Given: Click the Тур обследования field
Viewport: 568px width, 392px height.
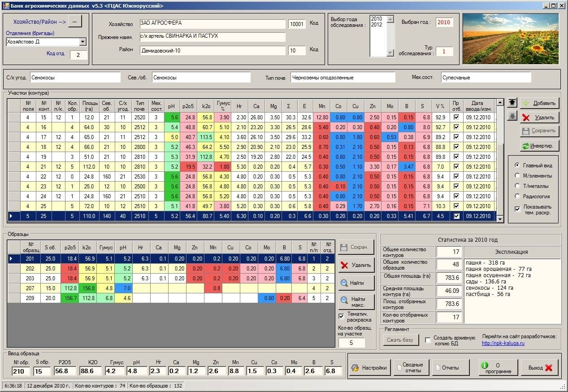Looking at the screenshot, I should (444, 51).
